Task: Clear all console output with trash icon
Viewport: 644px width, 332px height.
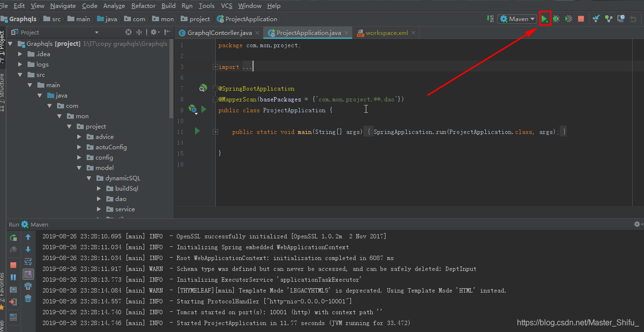Action: pos(28,299)
